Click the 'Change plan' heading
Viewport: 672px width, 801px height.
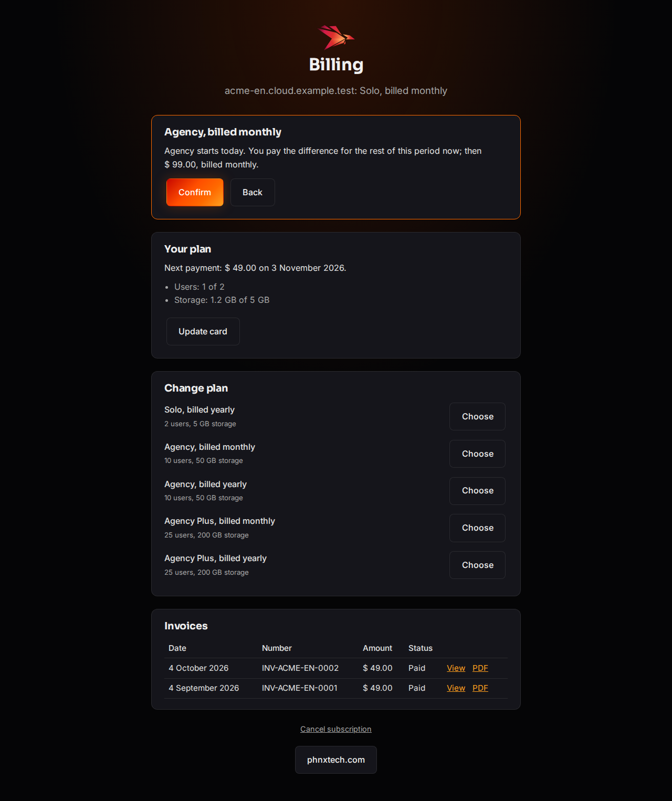pyautogui.click(x=196, y=388)
